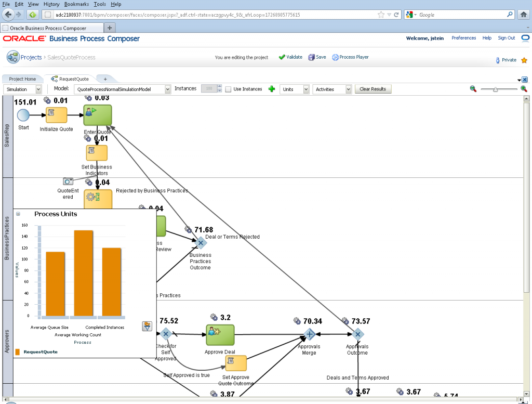This screenshot has height=404, width=532.
Task: Launch the Process Player
Action: pos(335,57)
